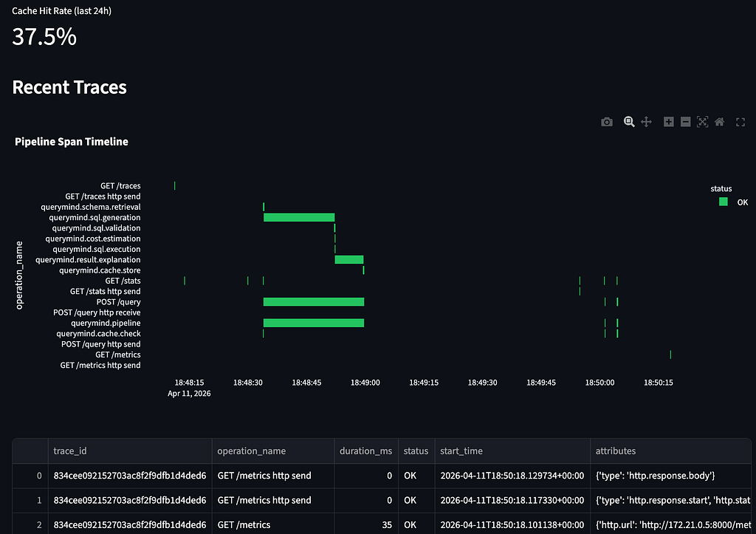Click the querymind.cost.estimation axis label
Image resolution: width=756 pixels, height=534 pixels.
tap(93, 239)
